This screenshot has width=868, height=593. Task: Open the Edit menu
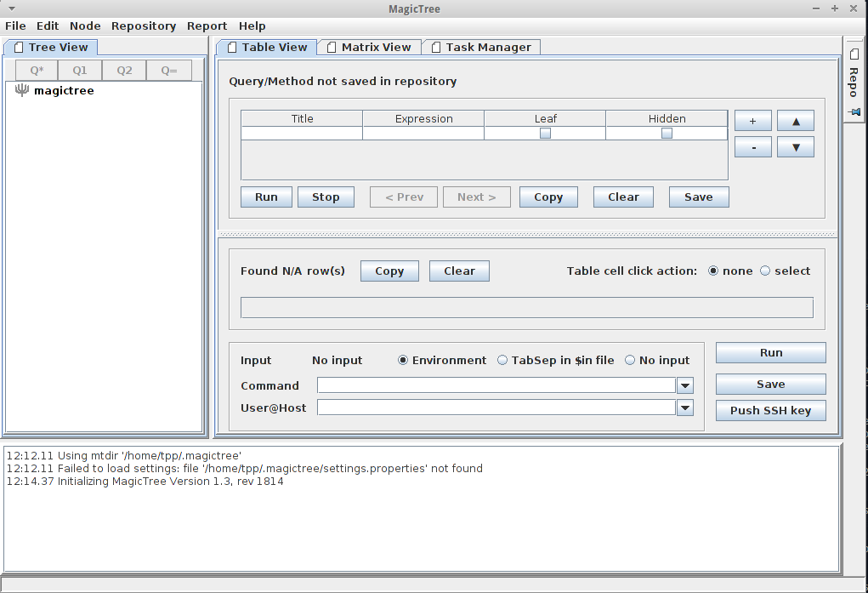pyautogui.click(x=48, y=26)
